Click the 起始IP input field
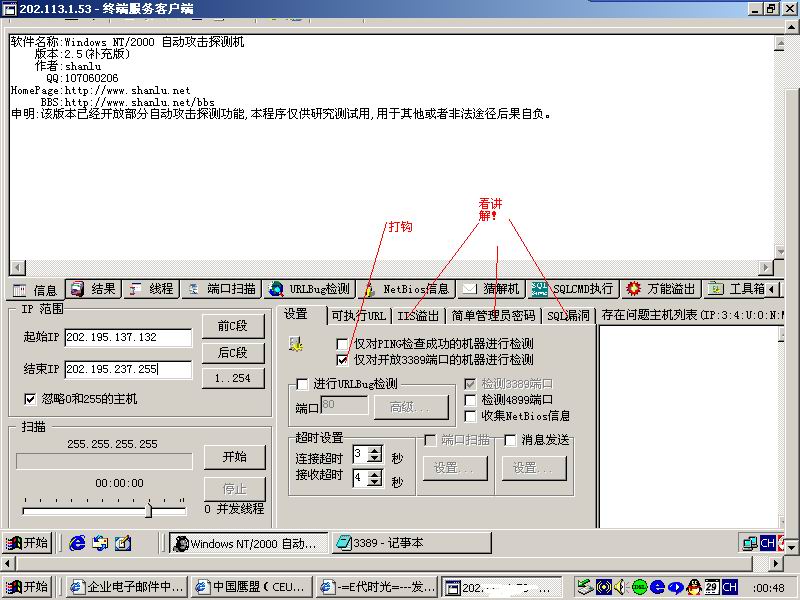800x600 pixels. 128,338
